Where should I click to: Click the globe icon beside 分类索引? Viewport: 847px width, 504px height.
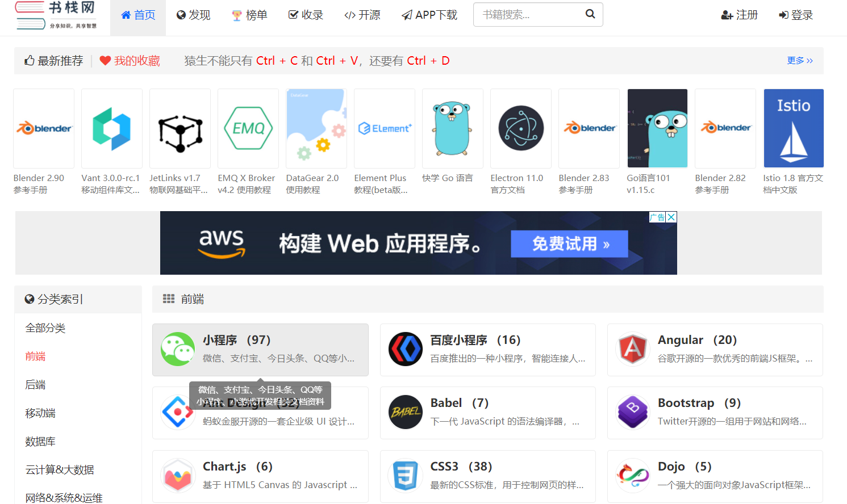(x=30, y=299)
